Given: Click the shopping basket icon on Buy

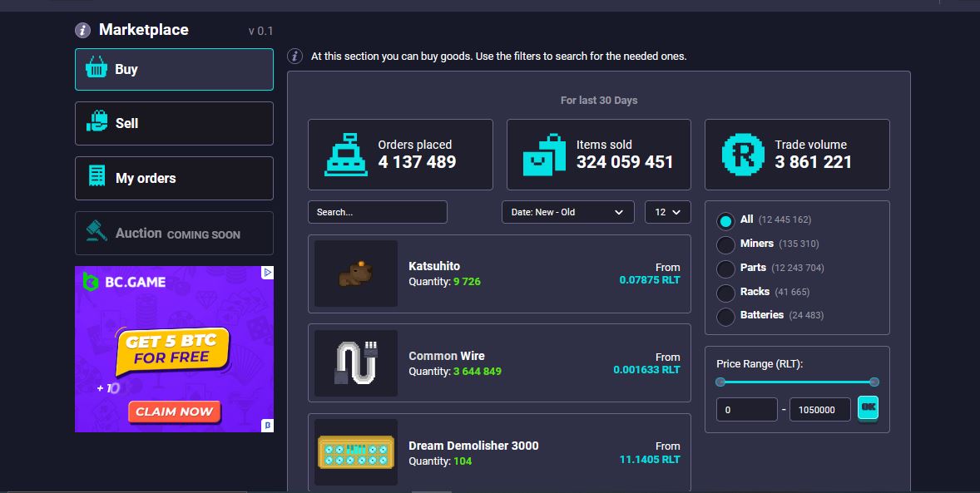Looking at the screenshot, I should pos(97,67).
